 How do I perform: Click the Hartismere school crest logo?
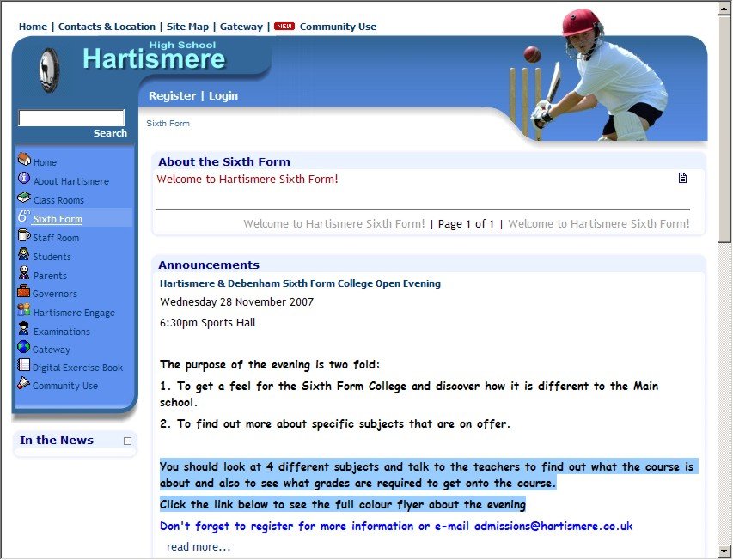pyautogui.click(x=49, y=70)
